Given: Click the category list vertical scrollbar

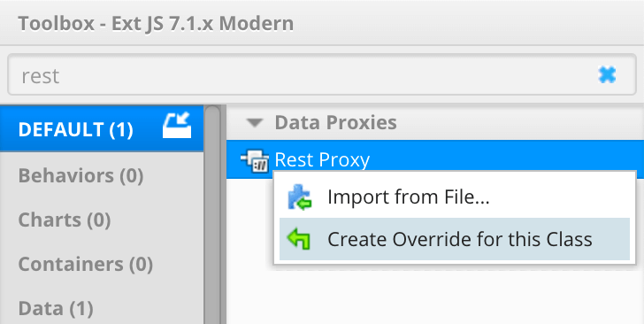Looking at the screenshot, I should coord(212,214).
